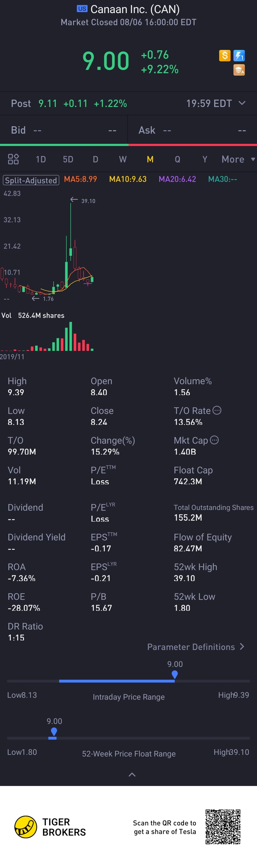
Task: Switch to the 1D chart tab
Action: point(41,159)
